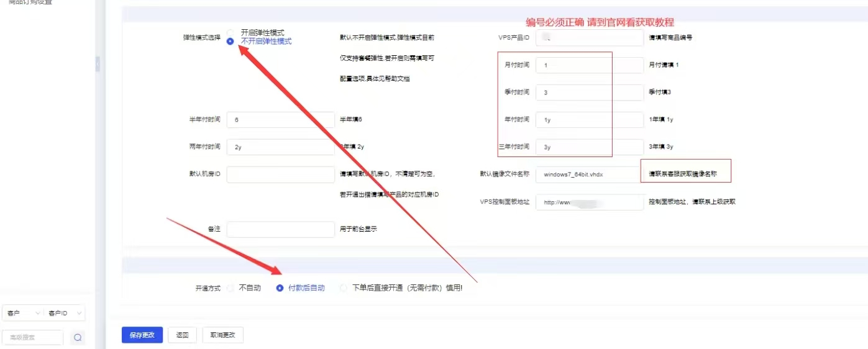This screenshot has width=868, height=349.
Task: Select 不开启弹性模式 radio option
Action: [x=231, y=42]
